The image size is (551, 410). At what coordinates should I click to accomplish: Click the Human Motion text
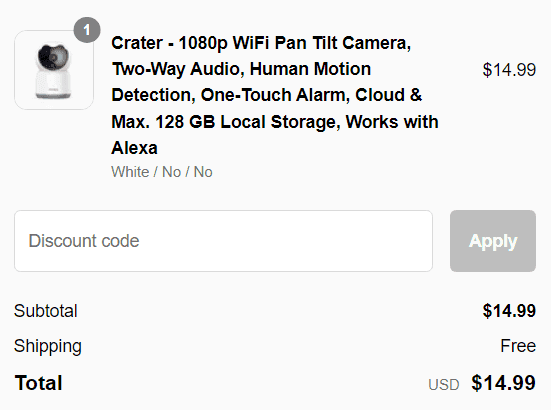click(310, 69)
